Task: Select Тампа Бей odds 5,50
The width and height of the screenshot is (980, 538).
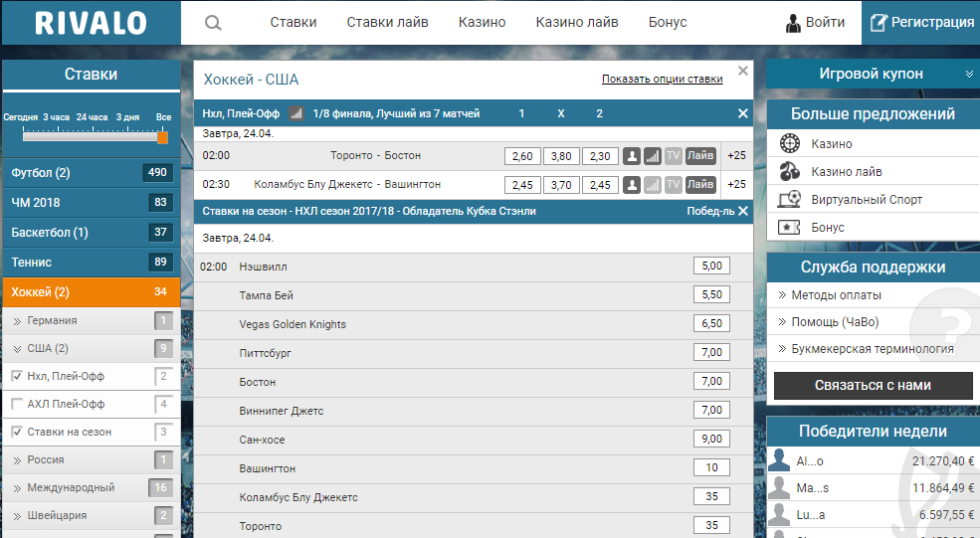Action: click(712, 295)
